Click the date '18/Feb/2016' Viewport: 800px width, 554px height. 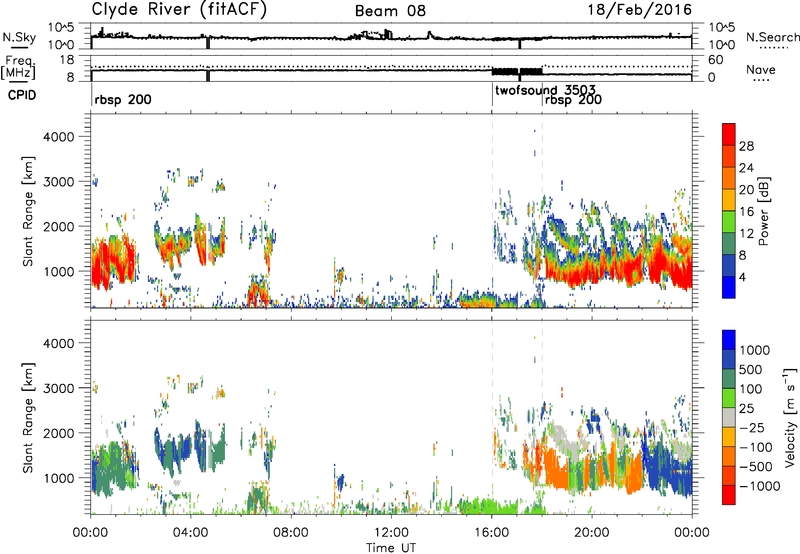click(x=639, y=10)
